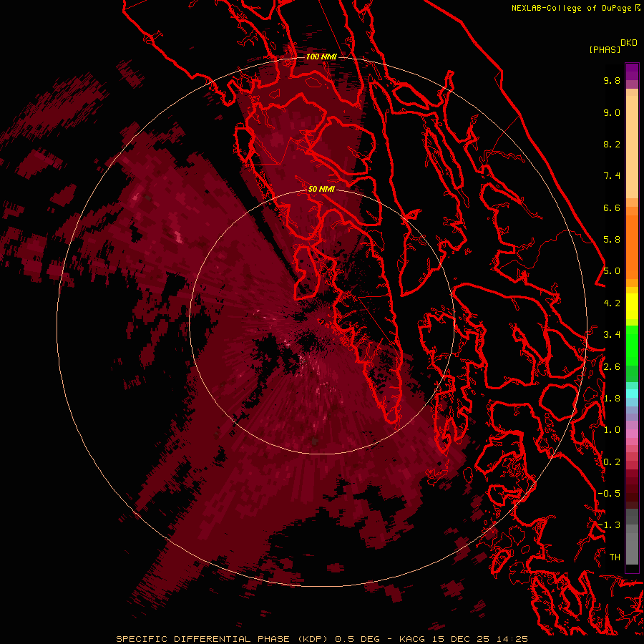644x644 pixels.
Task: Select the -1.3 scale label
Action: click(x=609, y=525)
